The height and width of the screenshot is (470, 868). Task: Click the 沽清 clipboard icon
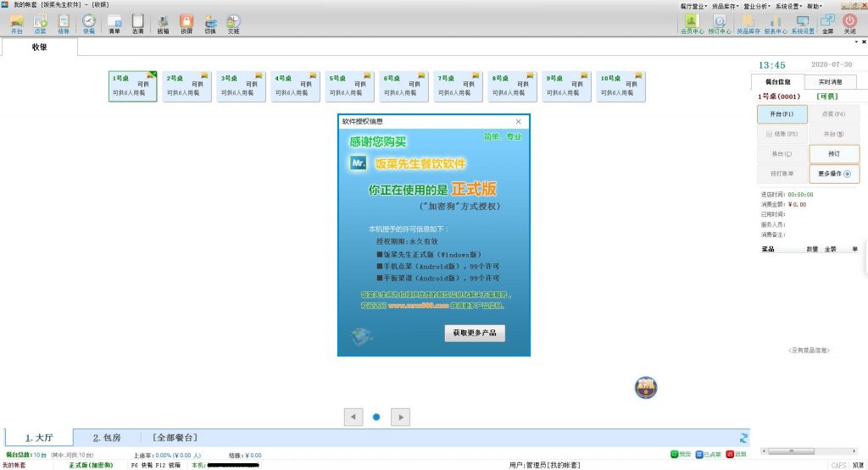138,24
